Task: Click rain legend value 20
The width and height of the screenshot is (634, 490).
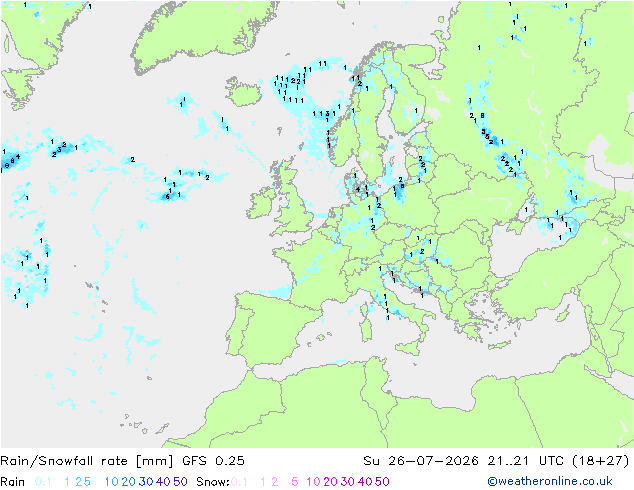Action: (x=128, y=482)
